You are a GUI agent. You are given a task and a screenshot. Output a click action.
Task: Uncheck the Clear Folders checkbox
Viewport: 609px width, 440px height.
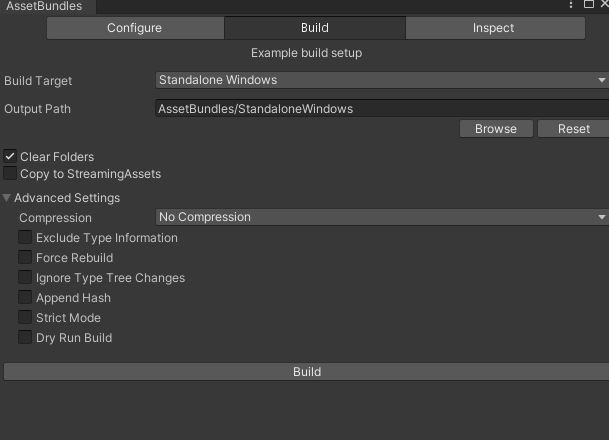pyautogui.click(x=10, y=157)
